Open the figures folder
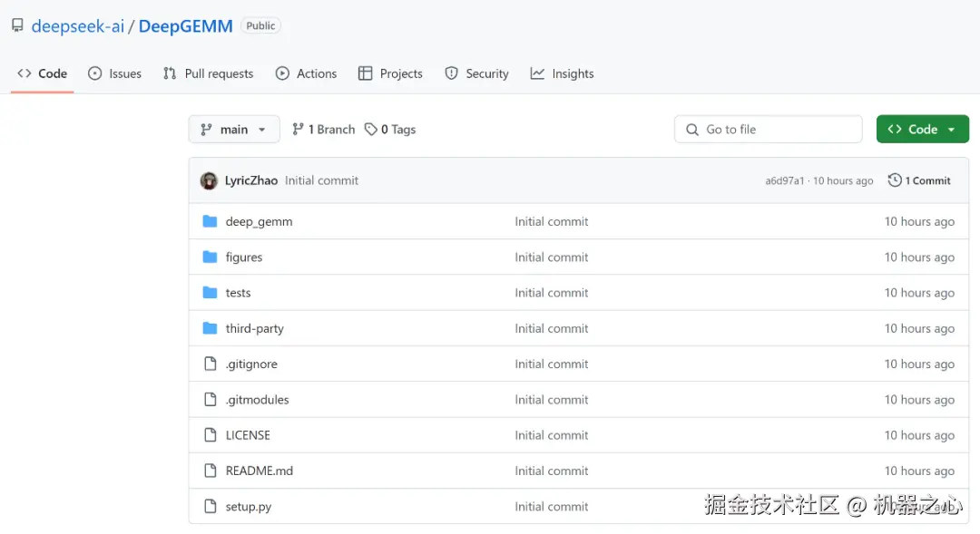 pyautogui.click(x=244, y=257)
